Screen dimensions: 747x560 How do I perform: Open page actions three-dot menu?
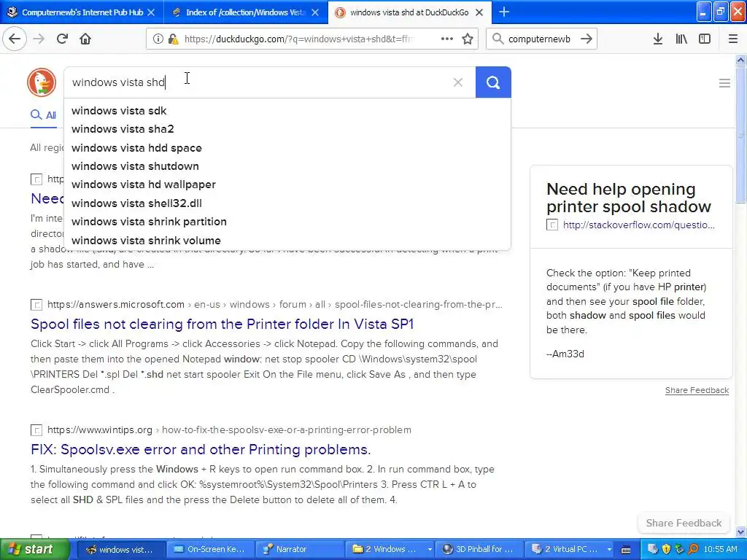coord(447,39)
